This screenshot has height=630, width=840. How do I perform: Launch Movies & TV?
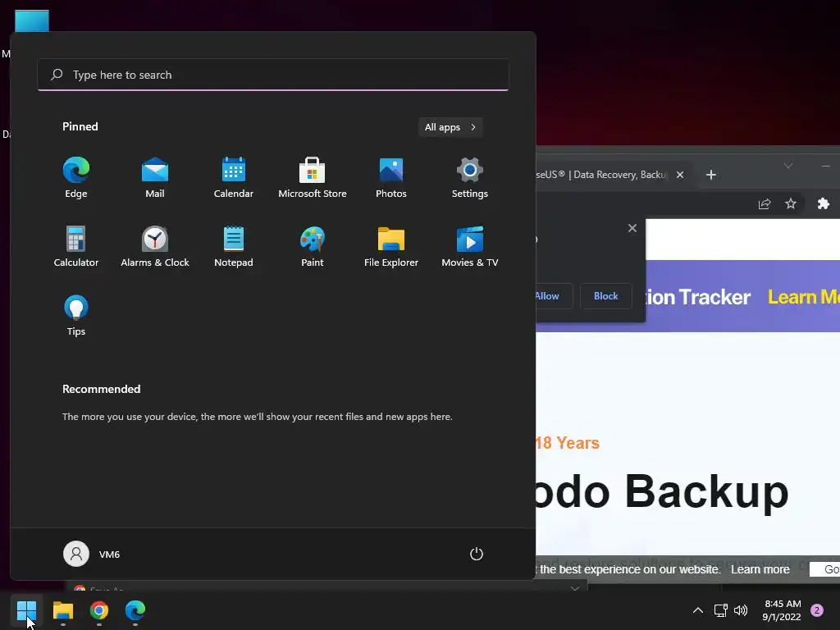[470, 246]
